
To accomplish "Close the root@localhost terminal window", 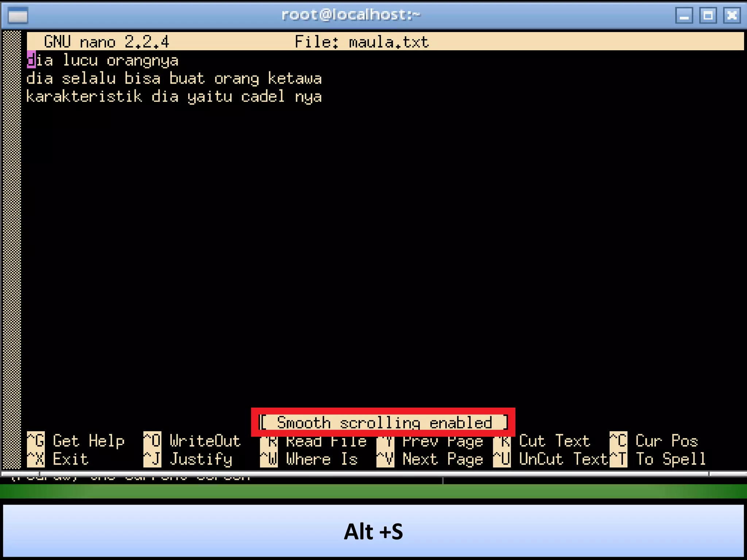I will coord(732,16).
